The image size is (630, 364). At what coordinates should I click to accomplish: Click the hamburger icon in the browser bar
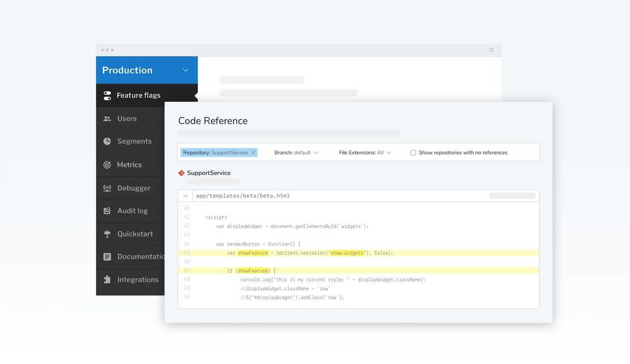point(492,50)
